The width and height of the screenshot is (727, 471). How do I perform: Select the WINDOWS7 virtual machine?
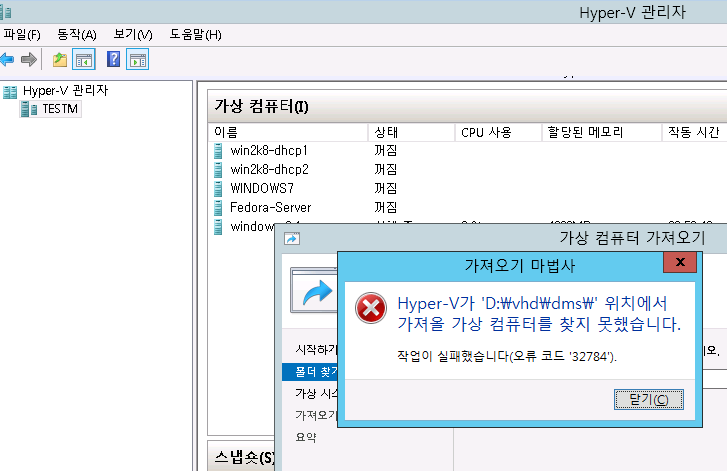[261, 189]
